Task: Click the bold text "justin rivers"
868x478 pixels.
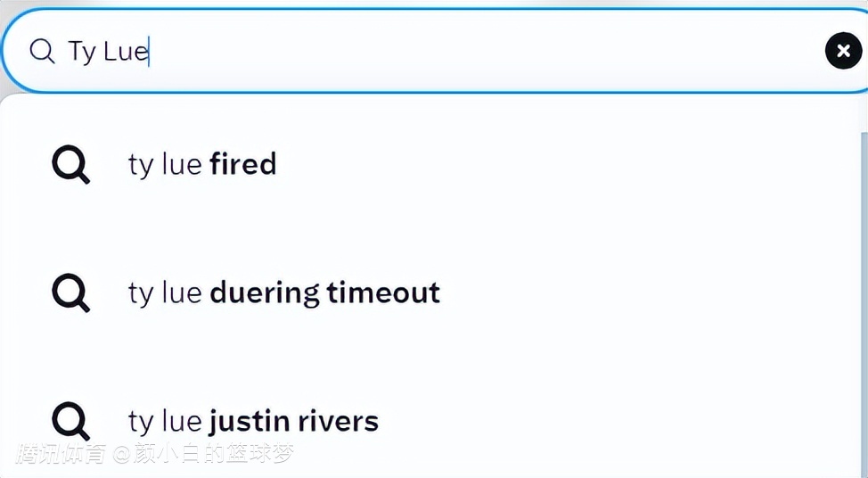Action: [294, 421]
